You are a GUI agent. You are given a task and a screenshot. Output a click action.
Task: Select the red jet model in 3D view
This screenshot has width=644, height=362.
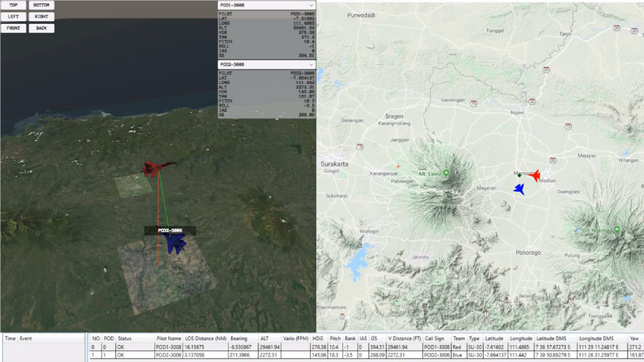[x=157, y=168]
